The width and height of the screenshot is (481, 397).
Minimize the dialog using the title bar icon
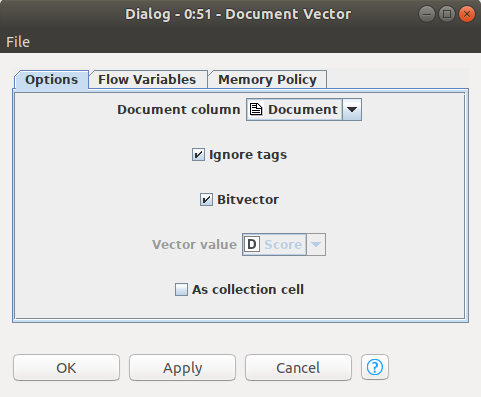pyautogui.click(x=427, y=14)
